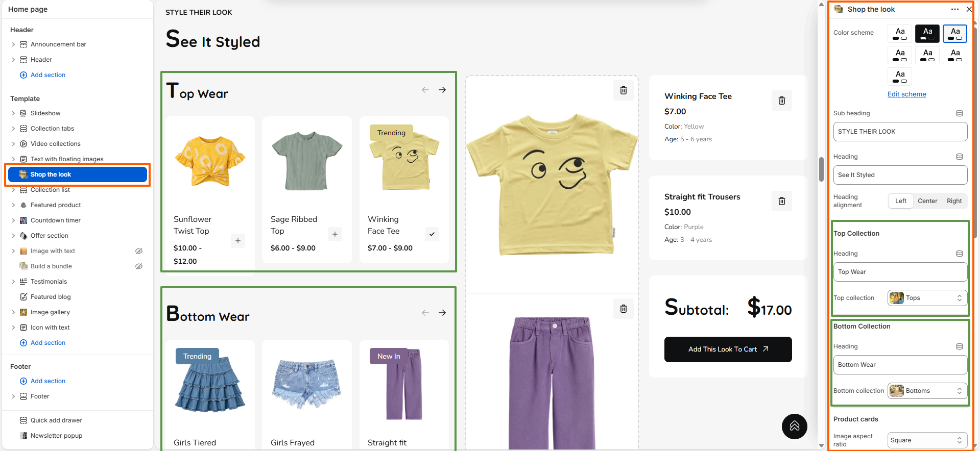Viewport: 980px width, 451px height.
Task: Click the Featured blog section icon
Action: (23, 297)
